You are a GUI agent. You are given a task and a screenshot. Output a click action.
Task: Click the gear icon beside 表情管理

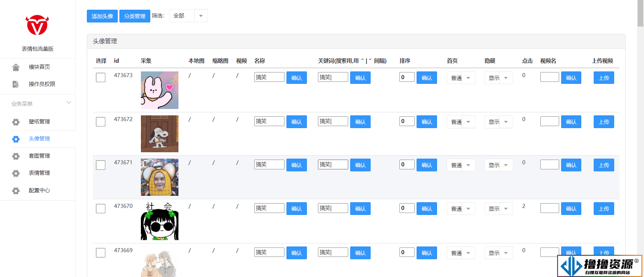click(16, 173)
